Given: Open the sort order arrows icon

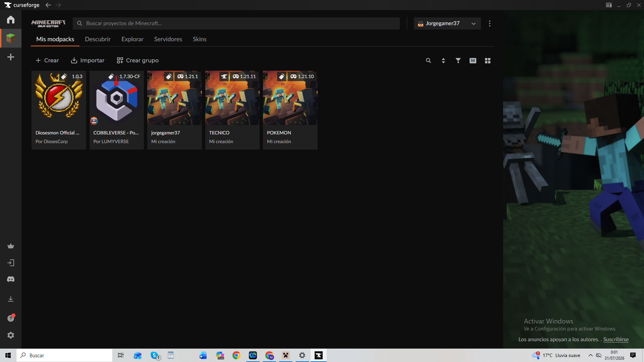Looking at the screenshot, I should pyautogui.click(x=443, y=61).
